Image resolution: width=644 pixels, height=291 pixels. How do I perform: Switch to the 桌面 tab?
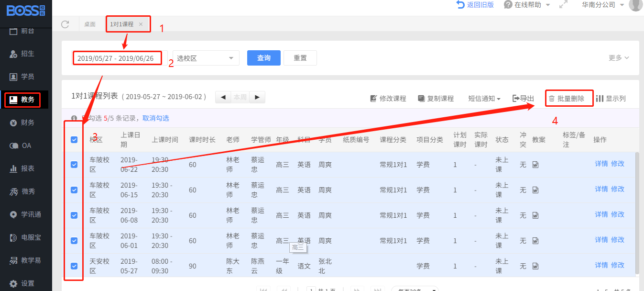pos(90,24)
